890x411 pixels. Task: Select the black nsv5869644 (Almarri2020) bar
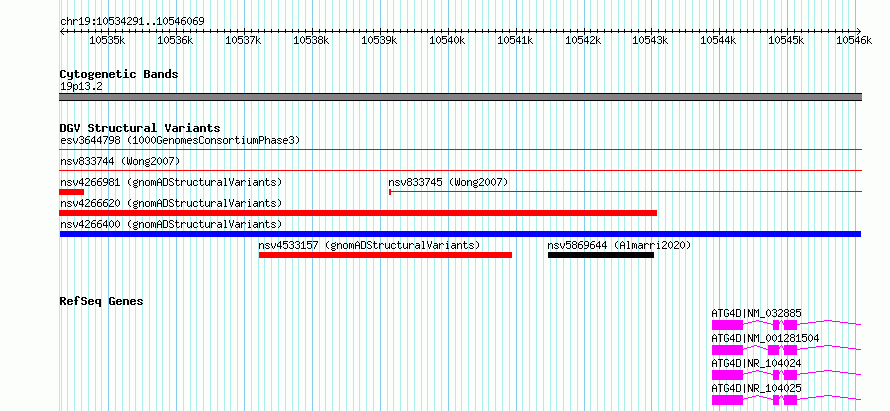(x=601, y=255)
